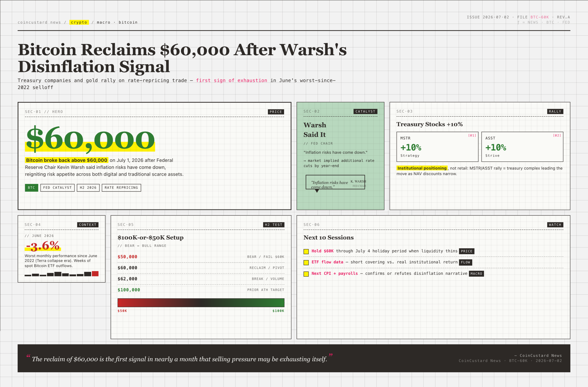Click the 'Warsh Said It' heading
588x387 pixels.
tap(315, 130)
